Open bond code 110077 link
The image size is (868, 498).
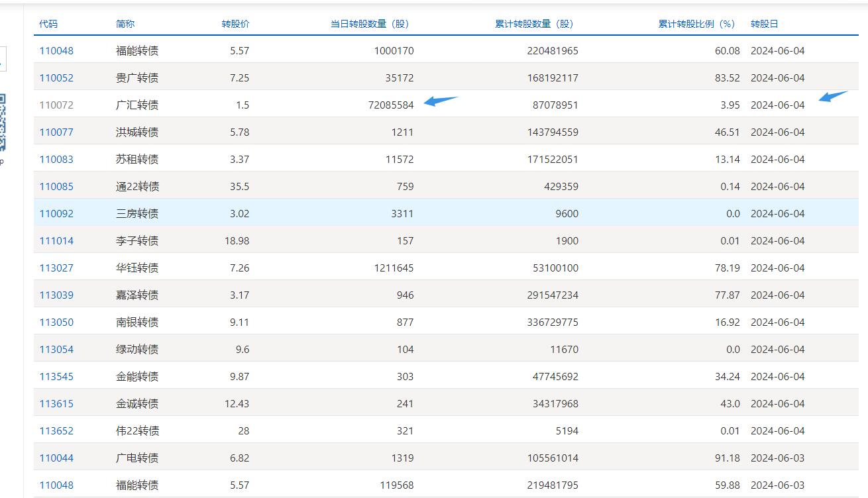click(x=56, y=132)
